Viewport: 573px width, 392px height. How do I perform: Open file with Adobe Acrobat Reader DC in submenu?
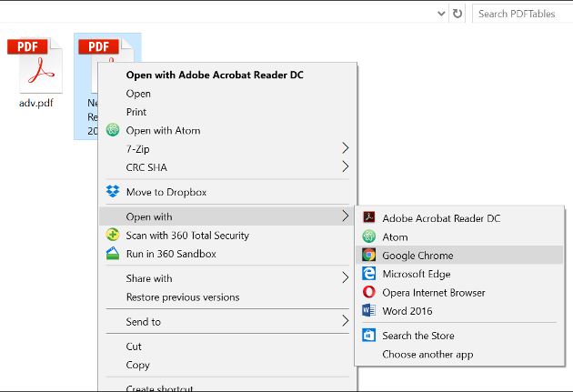point(459,218)
